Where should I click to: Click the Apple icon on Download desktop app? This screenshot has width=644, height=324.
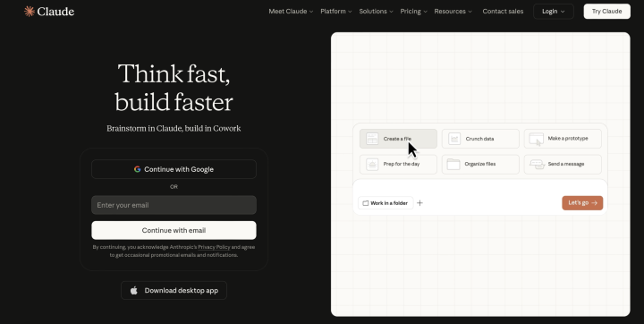(x=134, y=290)
